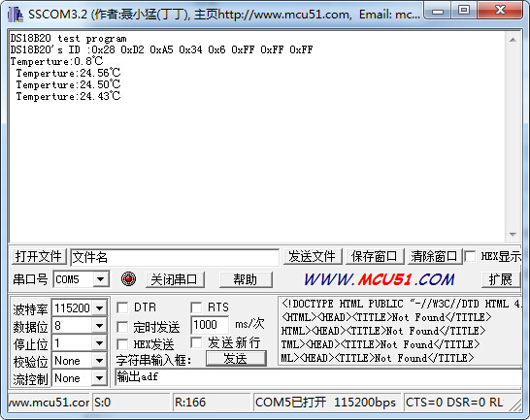Click the 清除窗口 clear window button
530x420 pixels.
(434, 256)
